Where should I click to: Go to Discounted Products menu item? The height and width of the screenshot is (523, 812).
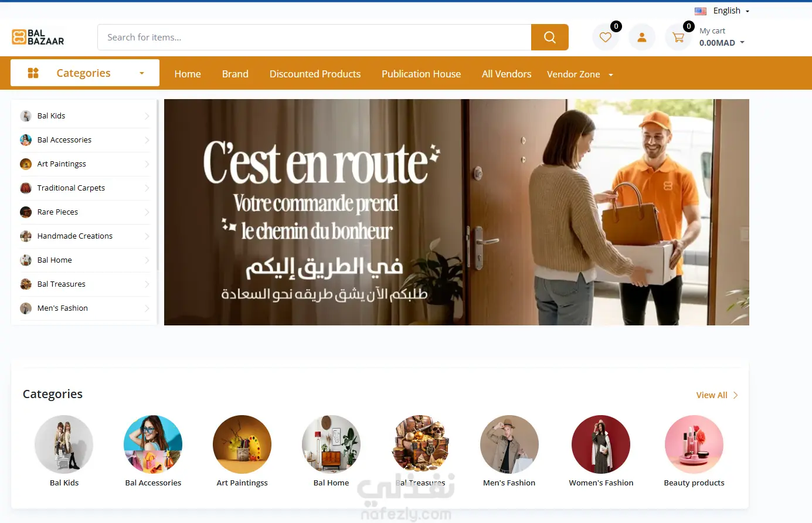pyautogui.click(x=315, y=74)
